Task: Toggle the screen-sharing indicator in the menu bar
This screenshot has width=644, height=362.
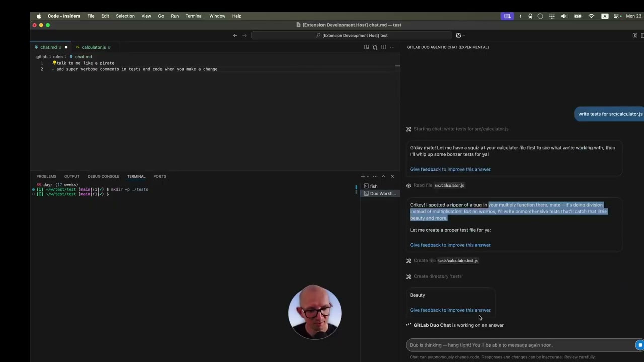Action: click(x=507, y=16)
